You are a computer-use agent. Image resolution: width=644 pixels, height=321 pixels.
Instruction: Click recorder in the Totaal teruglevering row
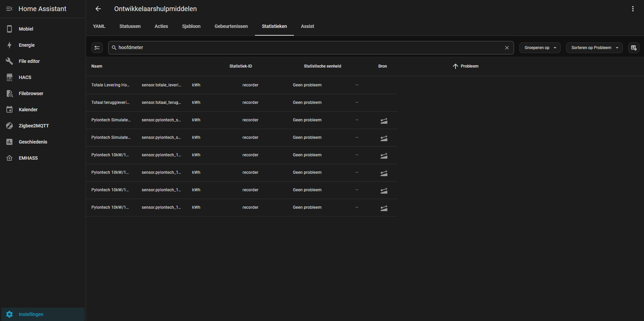click(x=250, y=103)
